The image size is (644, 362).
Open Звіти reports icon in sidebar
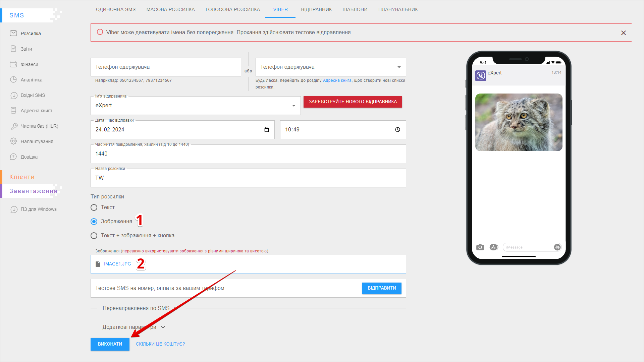[x=13, y=49]
